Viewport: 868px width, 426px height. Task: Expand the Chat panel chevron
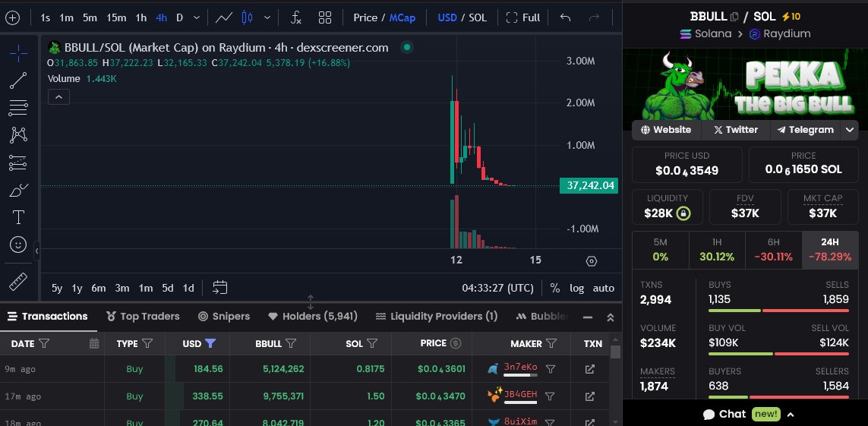click(x=791, y=415)
